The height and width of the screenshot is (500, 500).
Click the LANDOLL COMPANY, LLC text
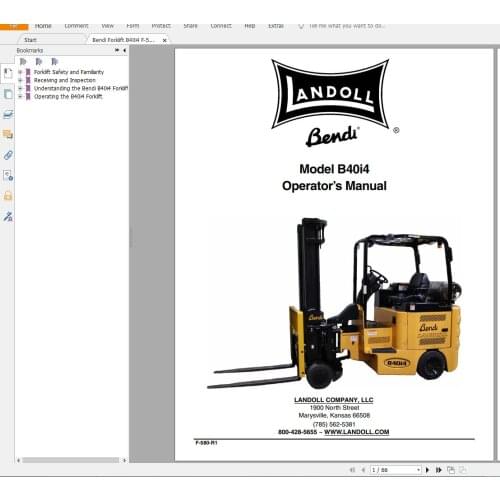[334, 400]
